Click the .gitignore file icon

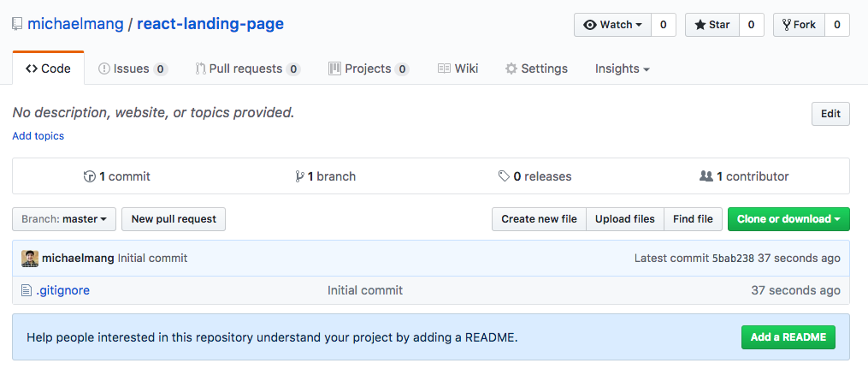point(26,290)
